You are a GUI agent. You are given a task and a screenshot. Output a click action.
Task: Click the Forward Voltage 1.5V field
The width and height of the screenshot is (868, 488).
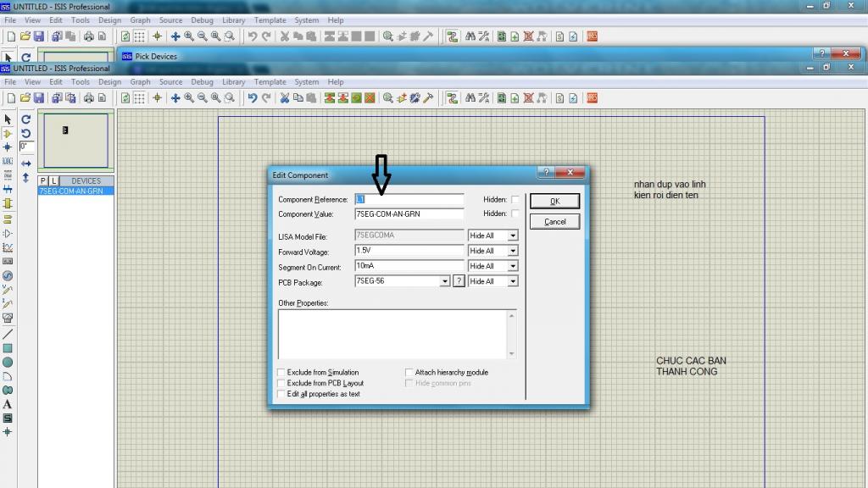[x=409, y=251]
